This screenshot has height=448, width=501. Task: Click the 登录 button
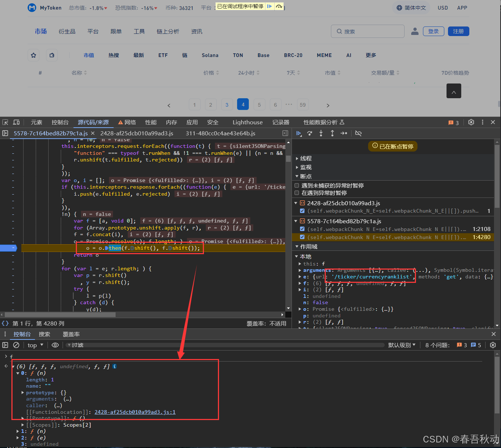tap(434, 31)
